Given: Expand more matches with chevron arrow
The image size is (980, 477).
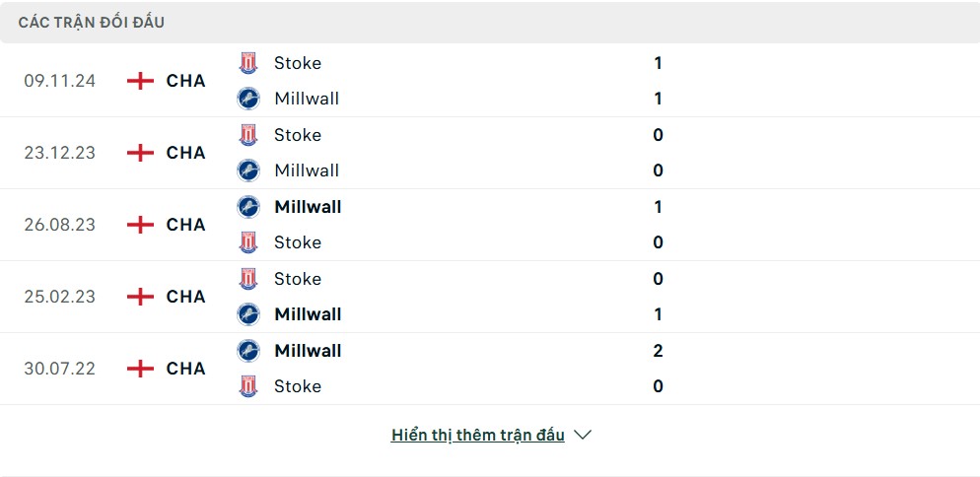Looking at the screenshot, I should click(583, 435).
